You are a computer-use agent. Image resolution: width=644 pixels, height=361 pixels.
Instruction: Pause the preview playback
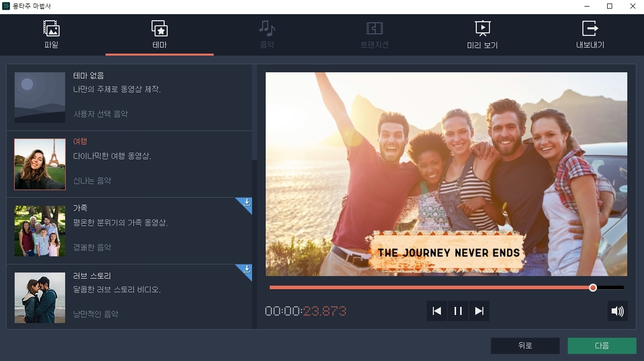[x=458, y=311]
